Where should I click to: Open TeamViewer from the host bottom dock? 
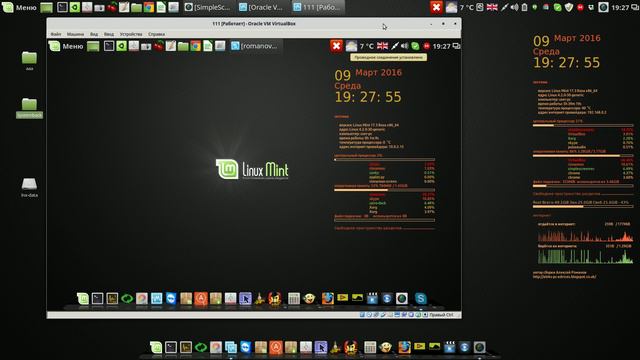tap(246, 347)
